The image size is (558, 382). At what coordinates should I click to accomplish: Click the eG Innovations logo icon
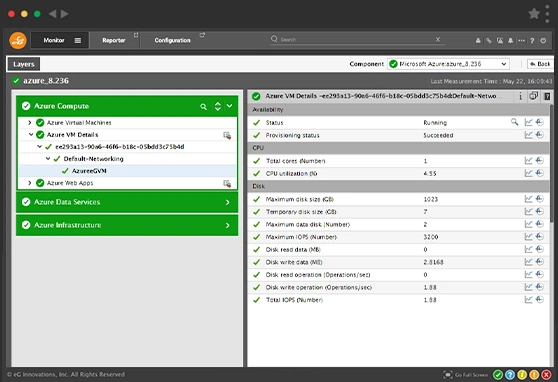point(18,40)
